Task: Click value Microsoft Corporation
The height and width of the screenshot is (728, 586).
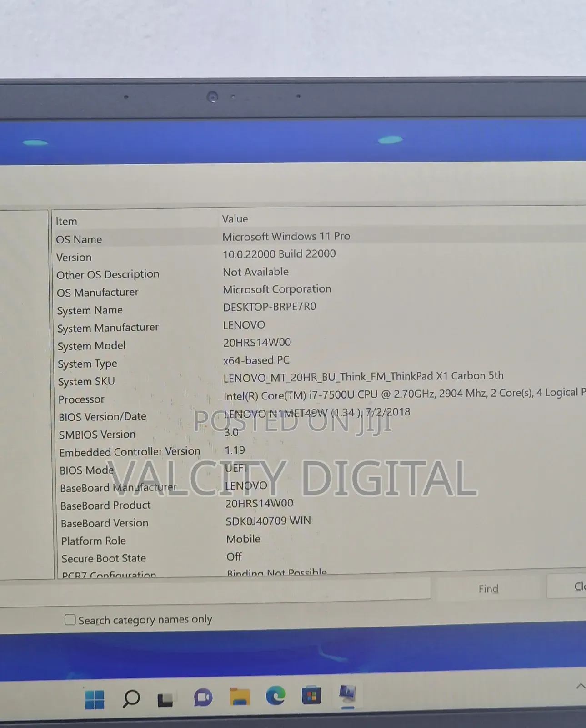Action: (x=277, y=289)
